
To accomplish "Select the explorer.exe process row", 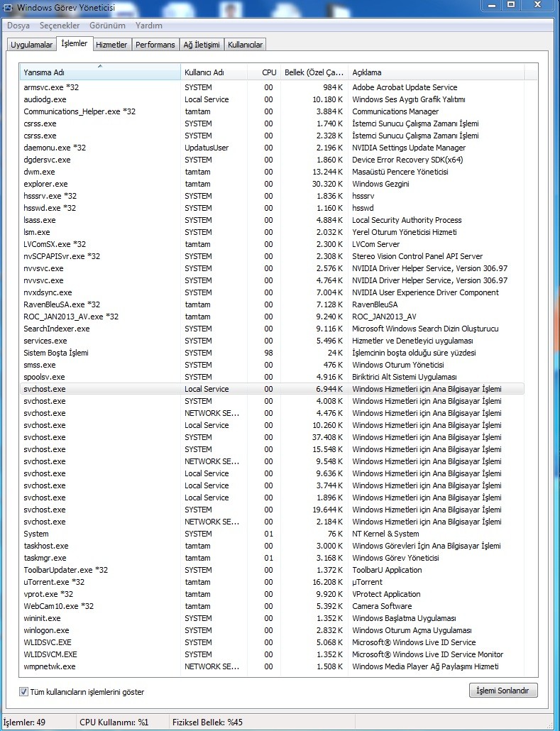I will click(45, 184).
